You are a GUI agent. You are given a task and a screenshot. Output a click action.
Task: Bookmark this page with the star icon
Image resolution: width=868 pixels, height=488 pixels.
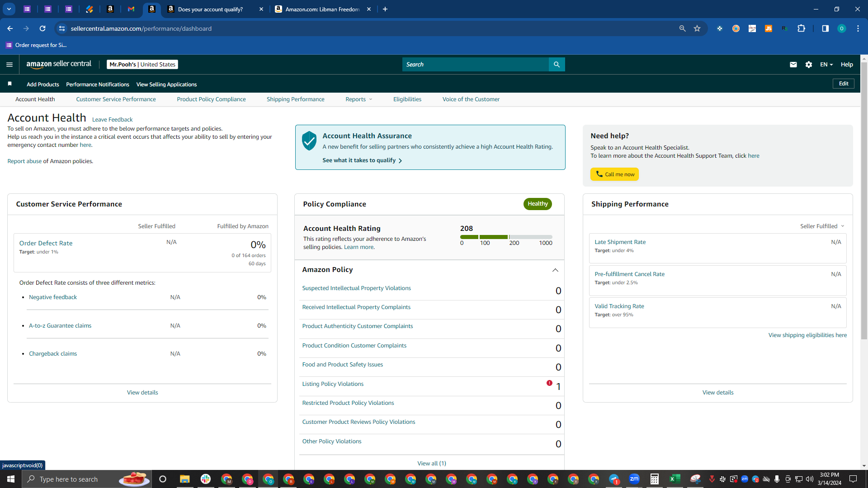697,28
